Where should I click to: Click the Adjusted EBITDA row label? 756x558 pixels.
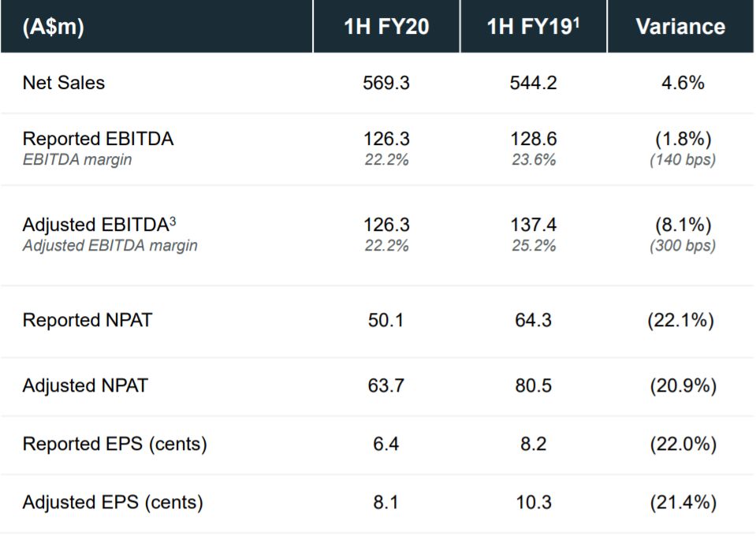pyautogui.click(x=99, y=225)
